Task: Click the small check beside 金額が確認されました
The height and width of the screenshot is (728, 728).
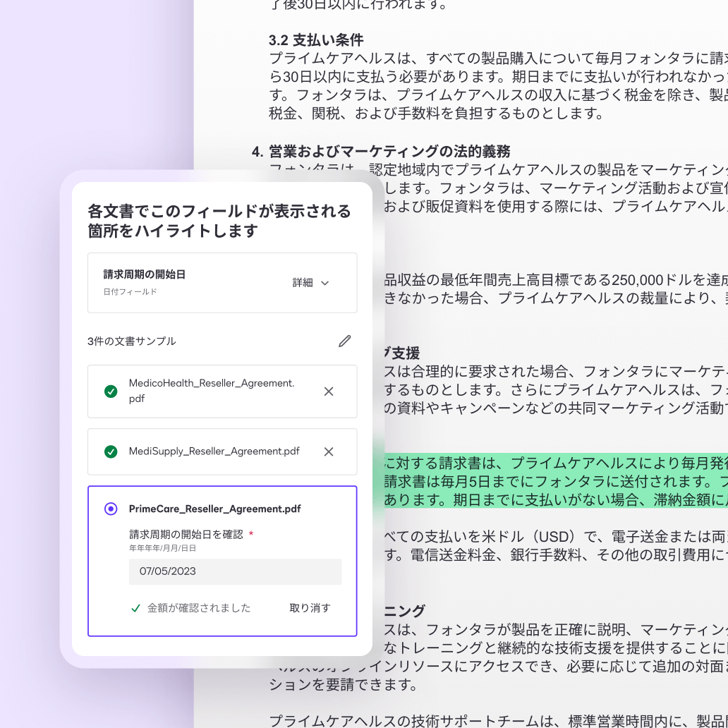Action: point(136,608)
